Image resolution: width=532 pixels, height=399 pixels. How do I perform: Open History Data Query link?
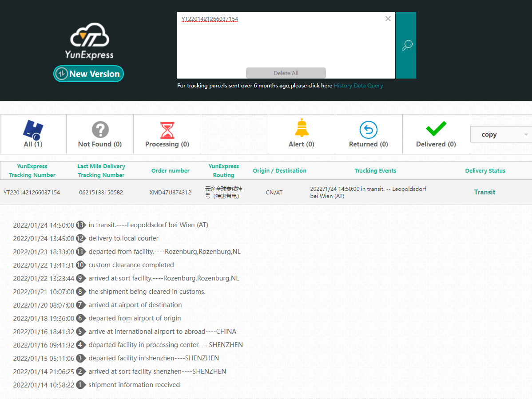358,86
